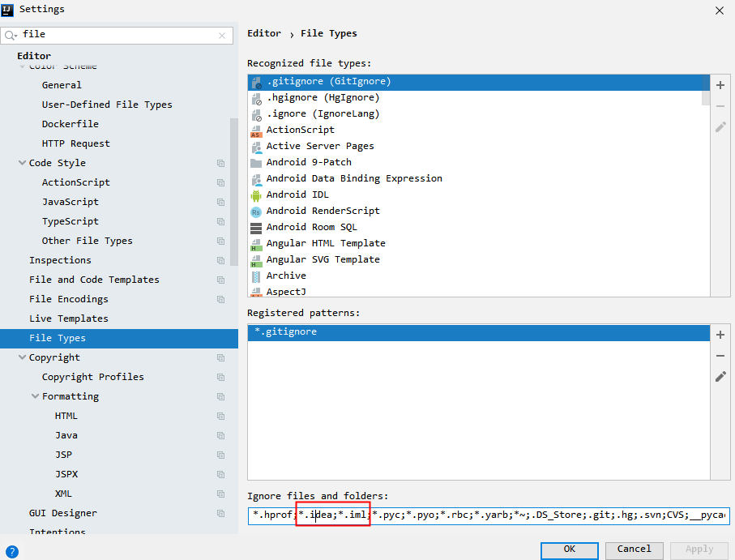The image size is (735, 560).
Task: Click project-level icon beside Inspections
Action: coord(220,261)
